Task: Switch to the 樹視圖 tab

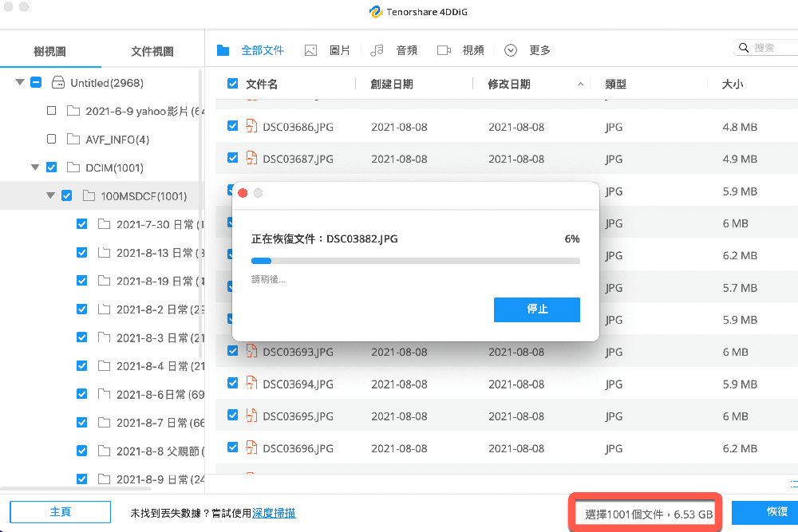Action: pyautogui.click(x=49, y=49)
